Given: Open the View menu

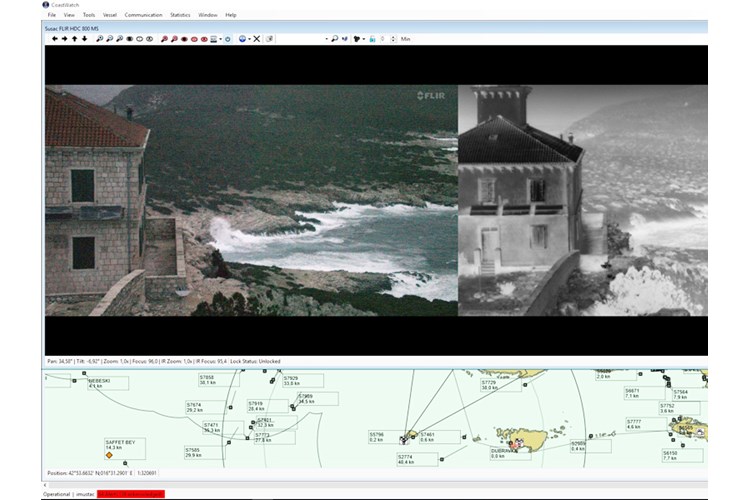Looking at the screenshot, I should 69,15.
